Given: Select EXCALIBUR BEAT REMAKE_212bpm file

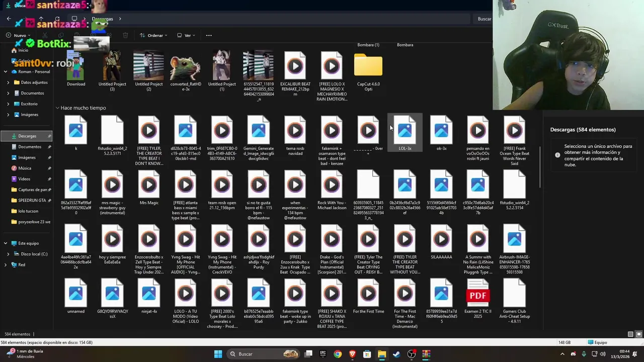Looking at the screenshot, I should 295,74.
